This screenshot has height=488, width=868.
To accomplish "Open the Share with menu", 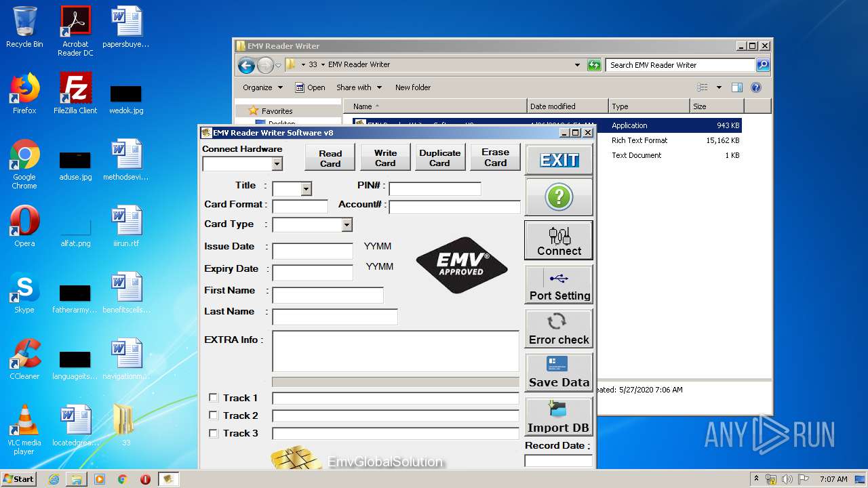I will pos(359,87).
